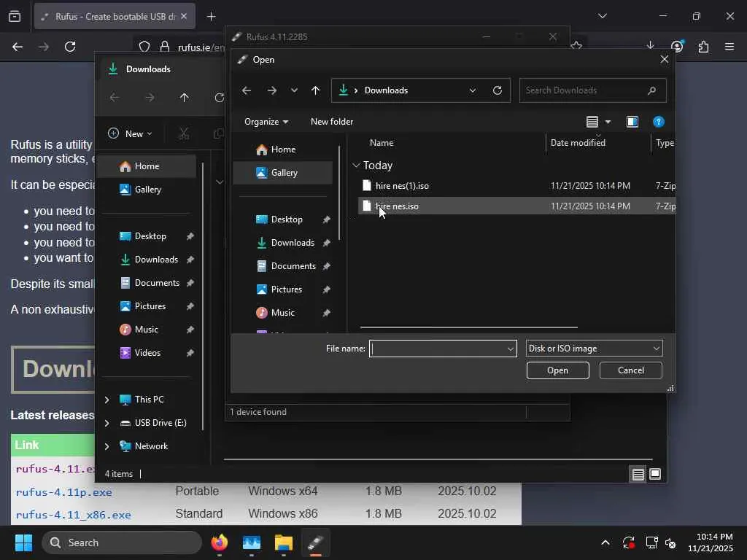Open rufus-4.11_x86.exe download link

(x=74, y=515)
